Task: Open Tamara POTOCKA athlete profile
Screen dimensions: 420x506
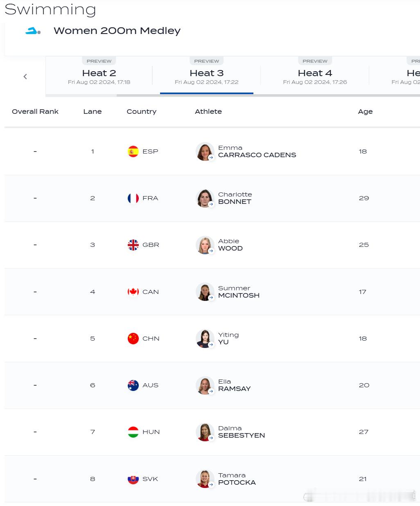Action: coord(237,479)
